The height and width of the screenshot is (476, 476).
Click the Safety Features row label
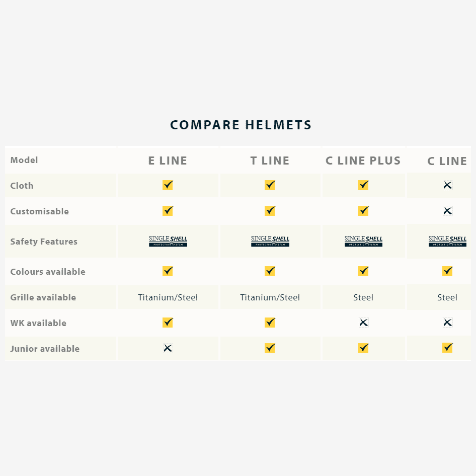(44, 242)
